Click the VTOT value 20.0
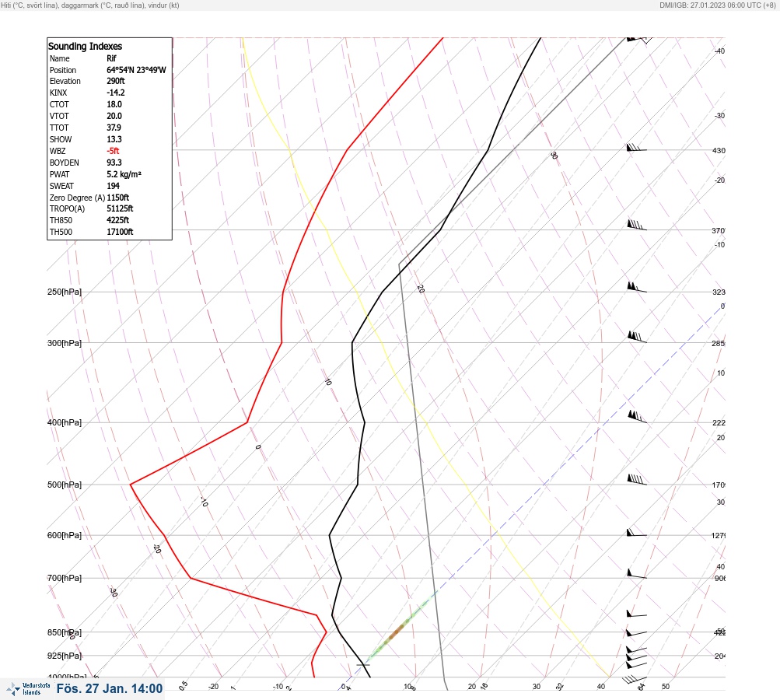 pos(114,116)
